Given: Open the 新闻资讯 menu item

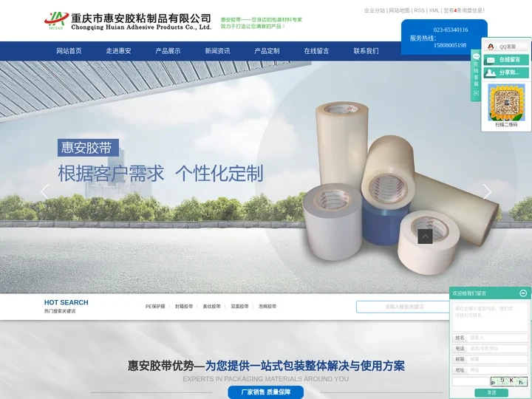Looking at the screenshot, I should point(217,51).
